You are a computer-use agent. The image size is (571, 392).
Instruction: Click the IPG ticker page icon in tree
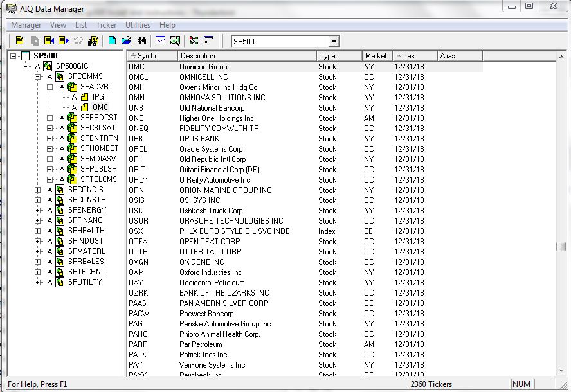click(x=84, y=97)
